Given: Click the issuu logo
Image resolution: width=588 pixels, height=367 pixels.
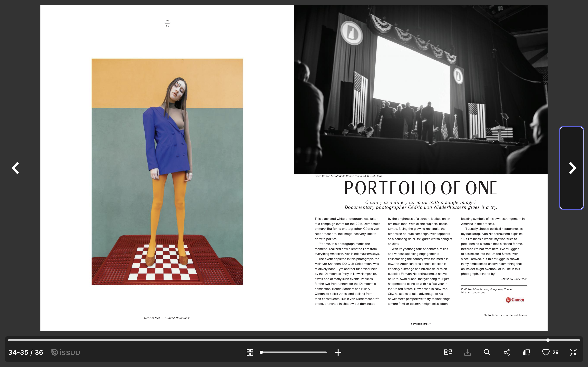Looking at the screenshot, I should (66, 352).
